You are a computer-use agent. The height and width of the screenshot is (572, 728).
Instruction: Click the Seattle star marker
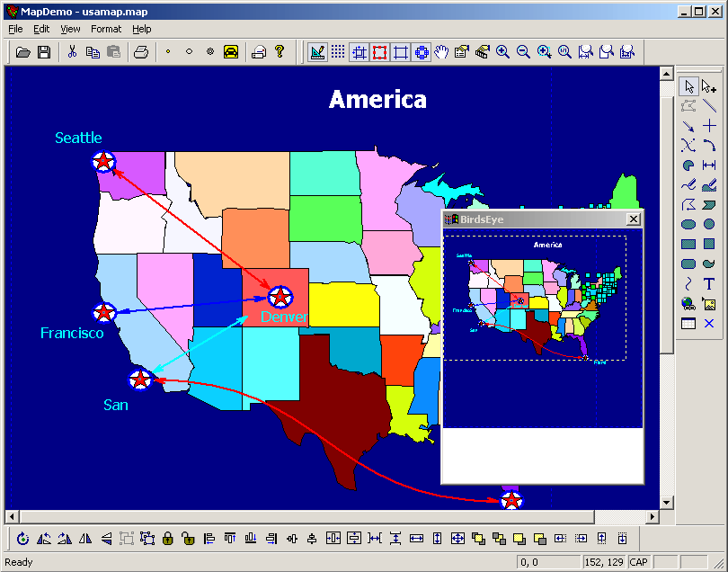[104, 161]
